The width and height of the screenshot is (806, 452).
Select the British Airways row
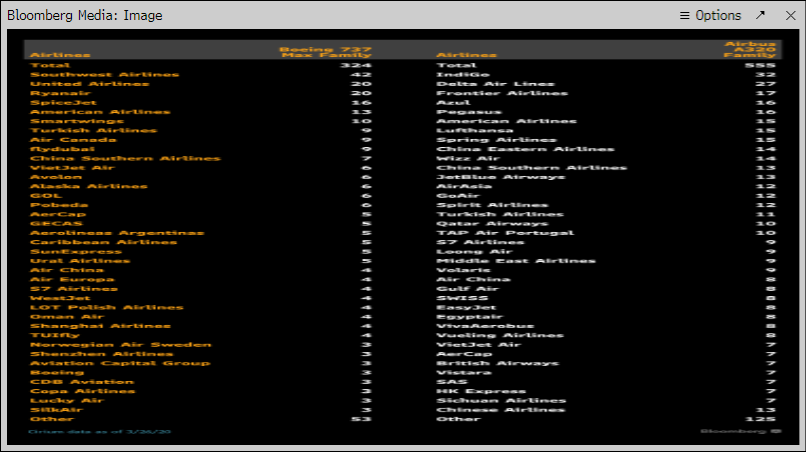606,363
